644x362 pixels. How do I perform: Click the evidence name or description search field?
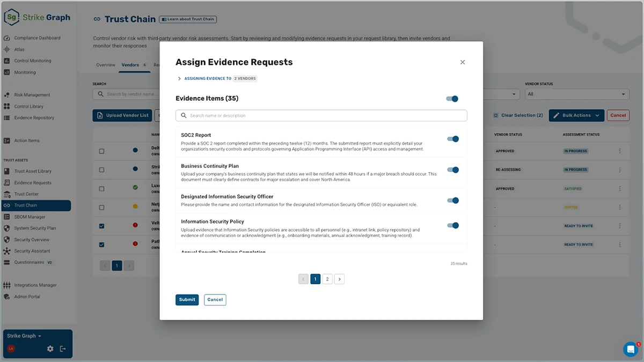pyautogui.click(x=321, y=115)
